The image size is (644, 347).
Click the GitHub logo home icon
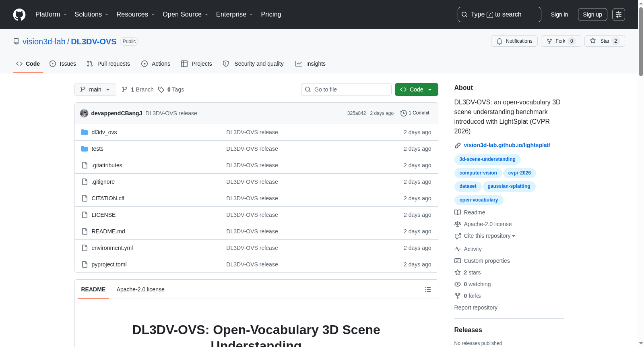(19, 15)
